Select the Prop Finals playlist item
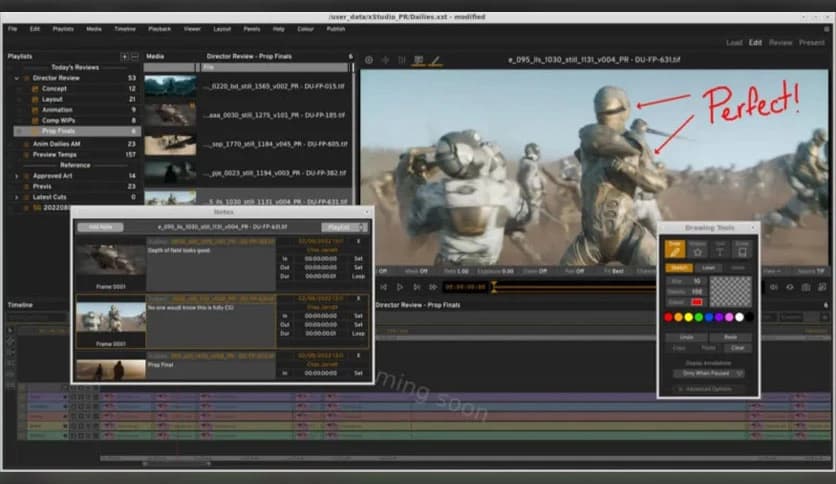This screenshot has width=836, height=484. (77, 131)
